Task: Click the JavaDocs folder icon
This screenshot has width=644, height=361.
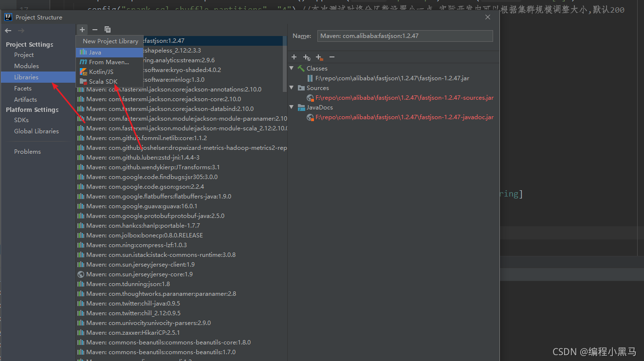Action: [x=301, y=107]
